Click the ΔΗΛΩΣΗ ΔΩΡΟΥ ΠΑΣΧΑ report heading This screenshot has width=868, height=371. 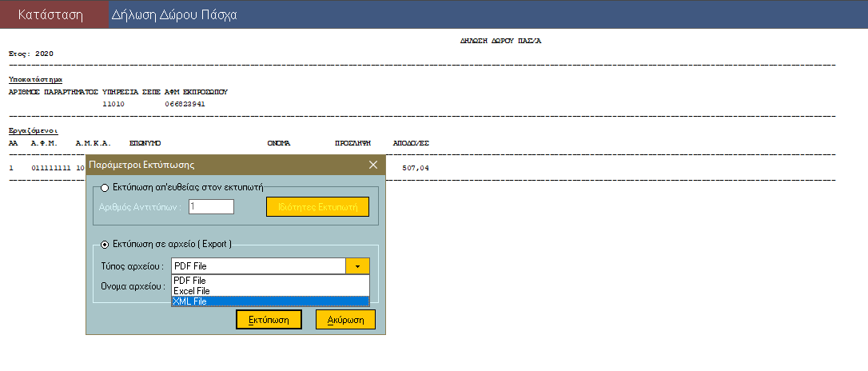click(500, 42)
